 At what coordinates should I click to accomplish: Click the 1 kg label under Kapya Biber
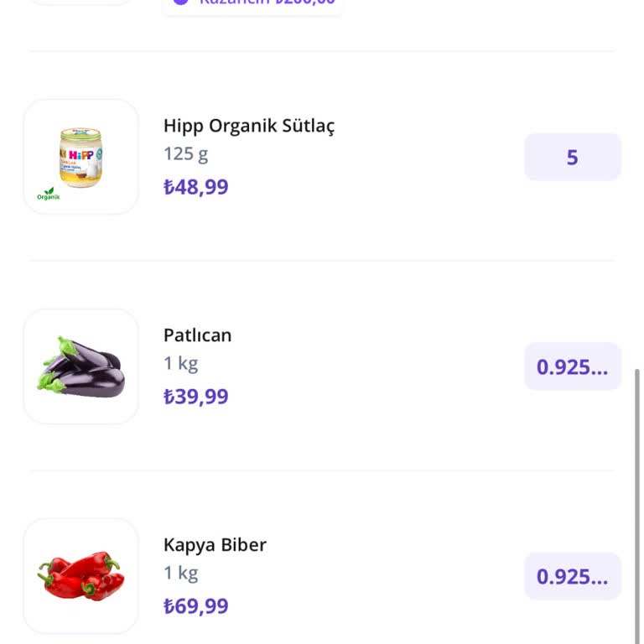(x=181, y=573)
